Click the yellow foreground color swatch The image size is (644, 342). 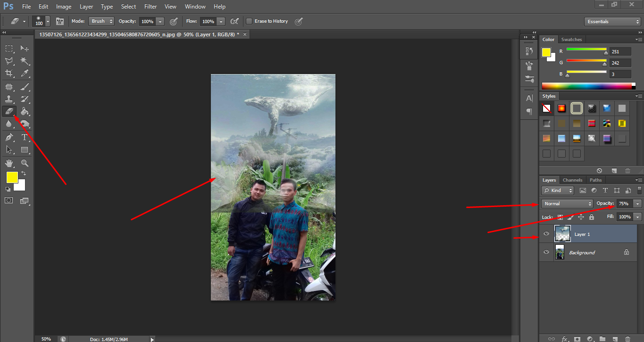pos(12,178)
